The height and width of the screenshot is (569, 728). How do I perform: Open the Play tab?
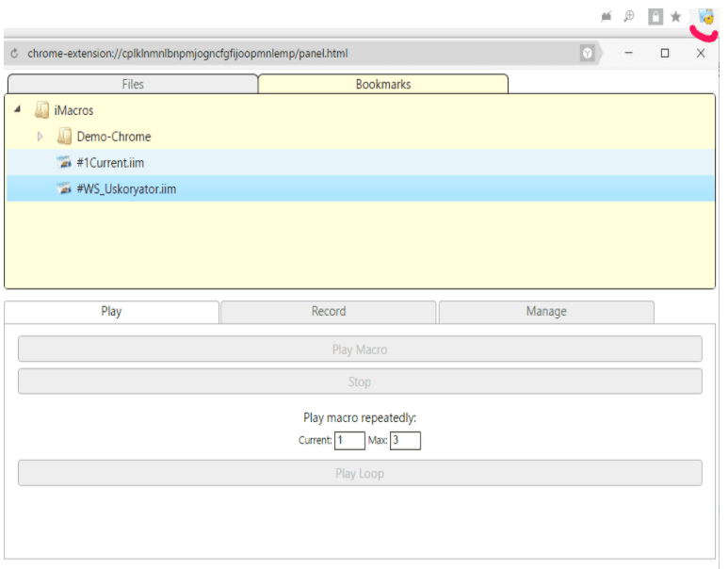(x=111, y=312)
